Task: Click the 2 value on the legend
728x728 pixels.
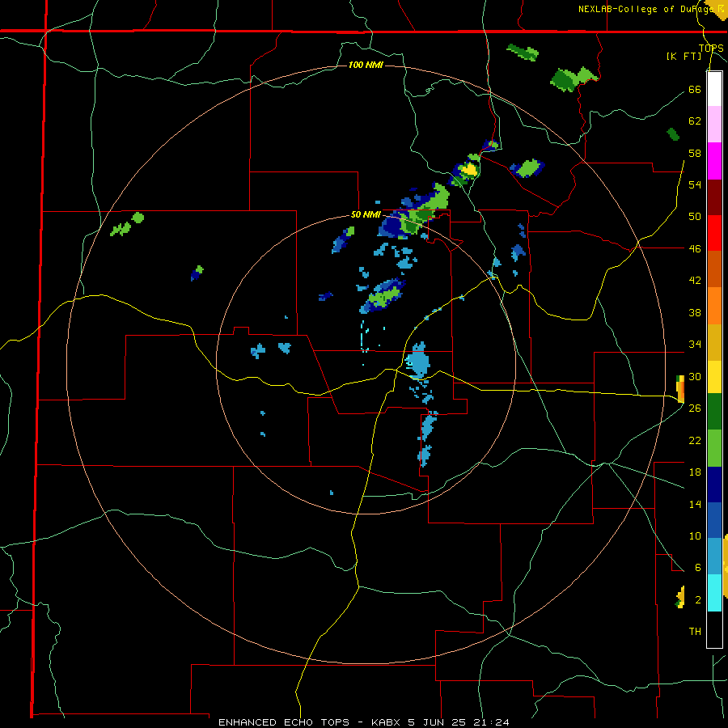Action: (x=697, y=600)
